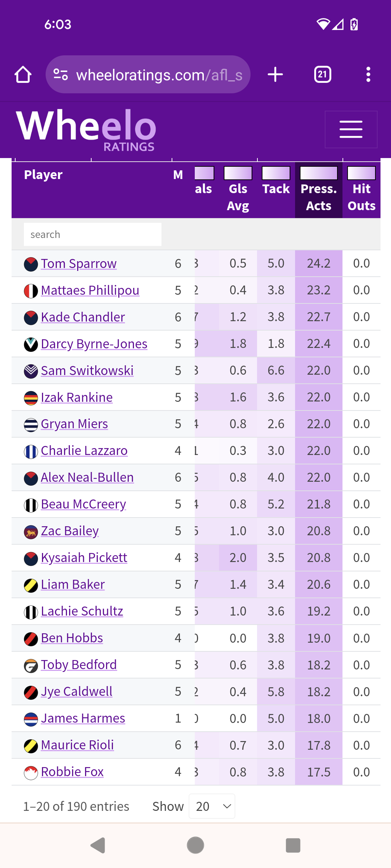Tap the Wheelo Ratings logo
The height and width of the screenshot is (868, 391).
[x=86, y=129]
